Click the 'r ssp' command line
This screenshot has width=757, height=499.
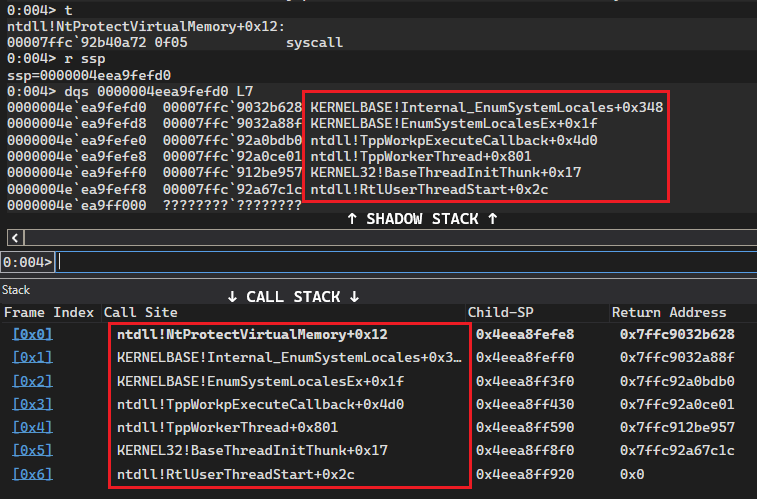pyautogui.click(x=56, y=59)
